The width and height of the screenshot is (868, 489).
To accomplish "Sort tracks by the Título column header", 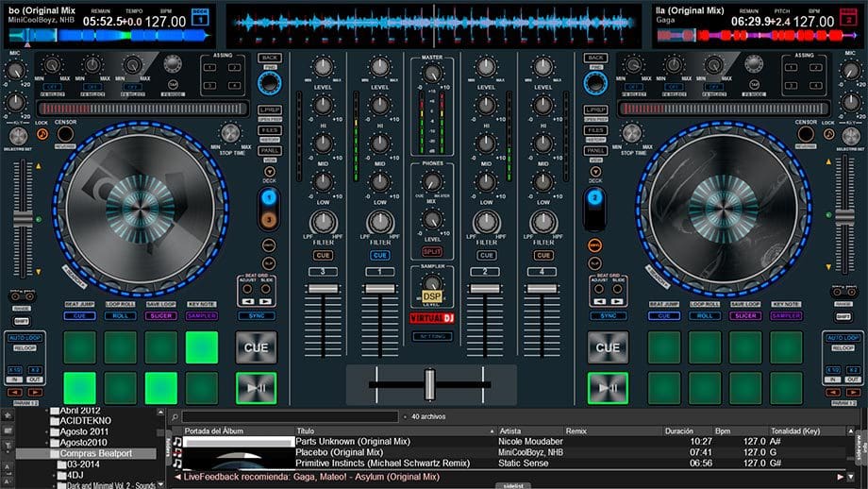I will pos(305,430).
